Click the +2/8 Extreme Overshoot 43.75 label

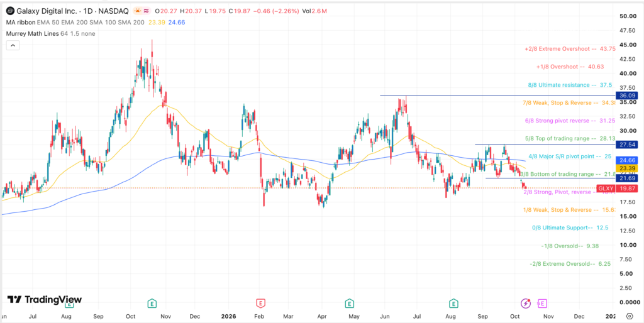coord(570,48)
